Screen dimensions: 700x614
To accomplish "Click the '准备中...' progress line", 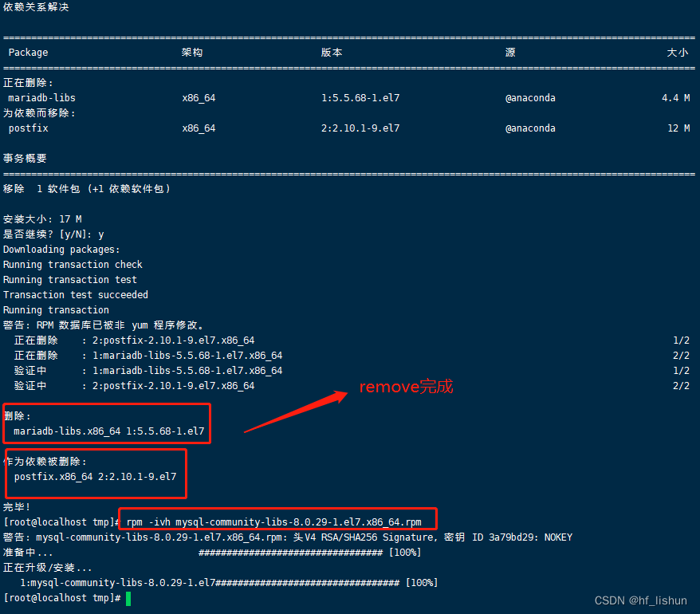I will [212, 553].
